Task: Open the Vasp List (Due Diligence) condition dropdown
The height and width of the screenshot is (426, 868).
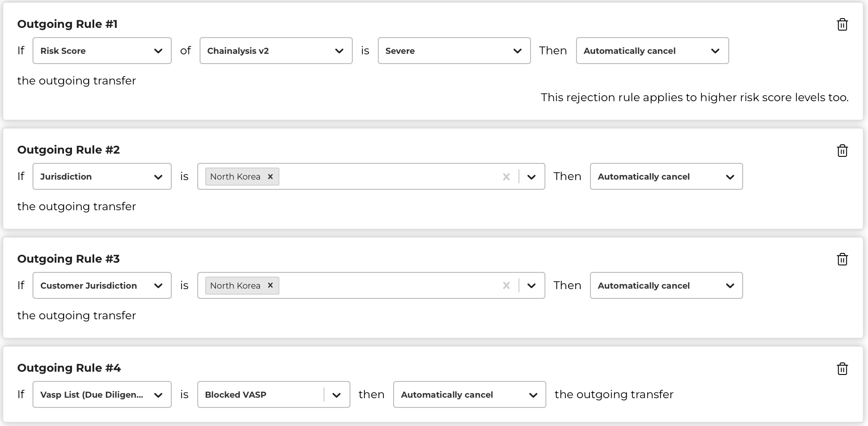Action: coord(102,394)
